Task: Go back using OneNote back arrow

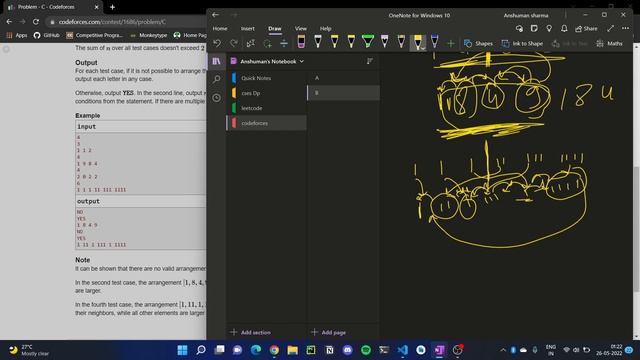Action: (216, 15)
